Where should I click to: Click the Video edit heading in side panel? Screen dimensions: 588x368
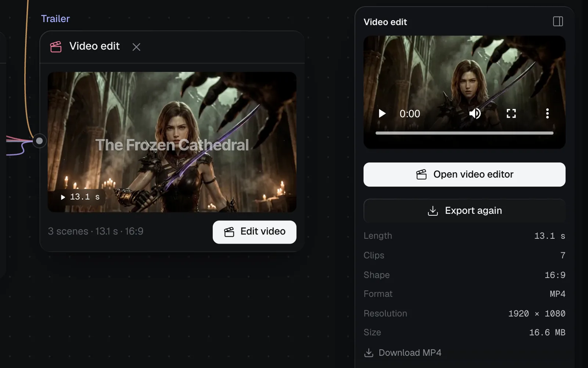pyautogui.click(x=385, y=22)
